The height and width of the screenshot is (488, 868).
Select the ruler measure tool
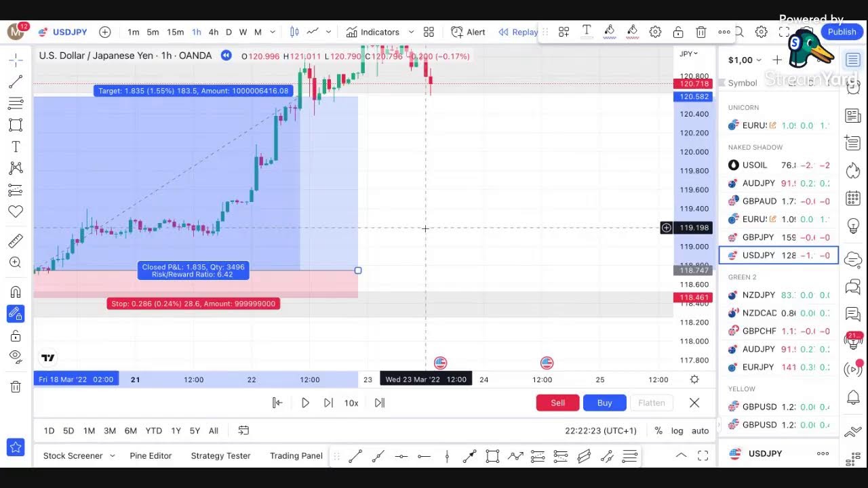(16, 241)
